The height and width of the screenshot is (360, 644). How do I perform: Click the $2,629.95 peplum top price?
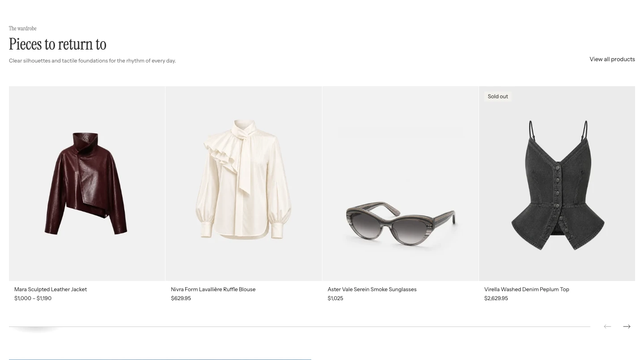point(496,298)
